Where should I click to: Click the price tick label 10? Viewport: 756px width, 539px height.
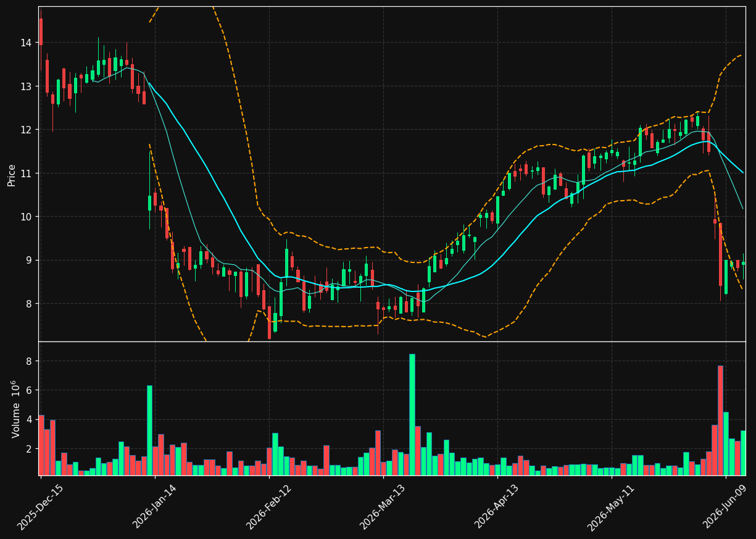point(26,217)
